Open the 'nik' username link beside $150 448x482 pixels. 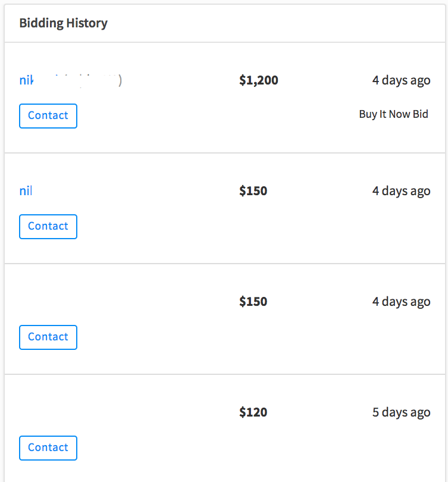pos(26,191)
